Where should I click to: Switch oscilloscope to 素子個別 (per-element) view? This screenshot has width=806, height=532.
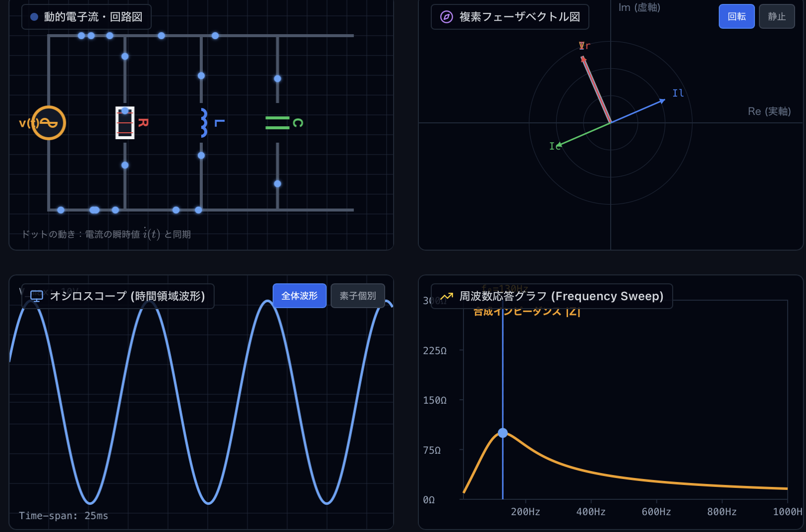coord(358,296)
